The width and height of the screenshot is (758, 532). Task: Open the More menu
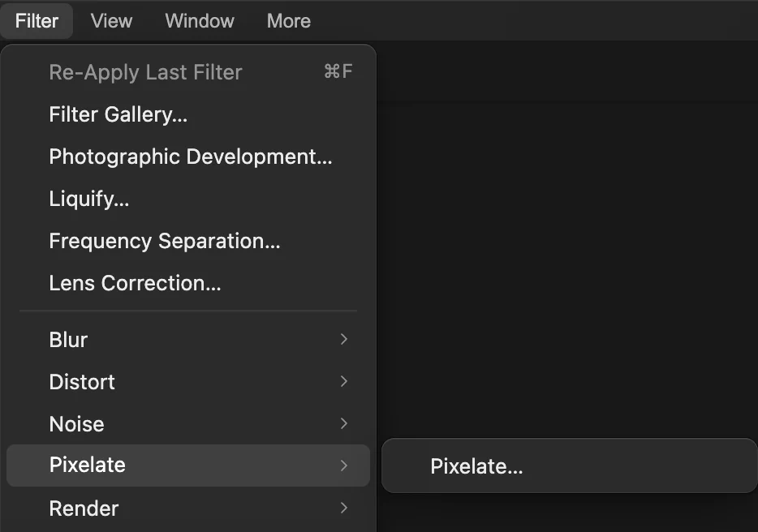(x=289, y=21)
